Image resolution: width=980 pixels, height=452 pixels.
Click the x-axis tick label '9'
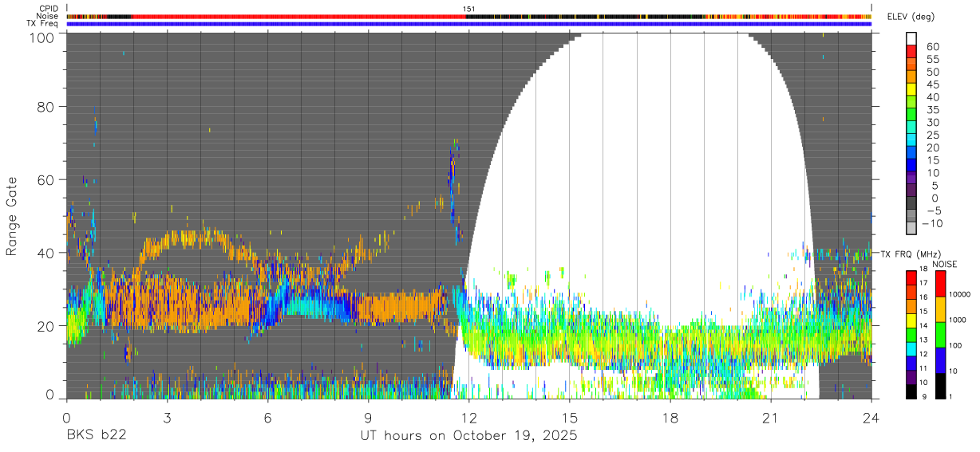(x=368, y=417)
